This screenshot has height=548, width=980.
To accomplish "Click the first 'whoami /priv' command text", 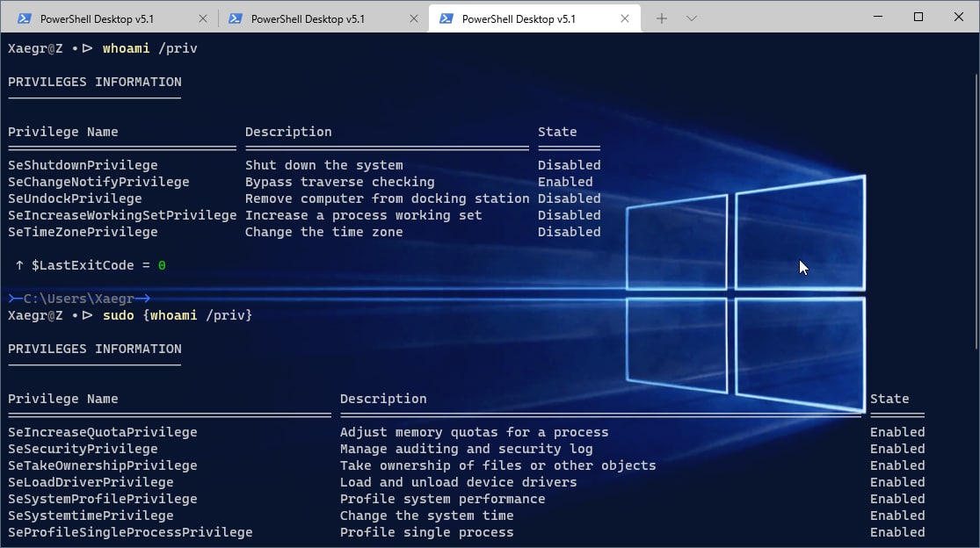I will [150, 48].
